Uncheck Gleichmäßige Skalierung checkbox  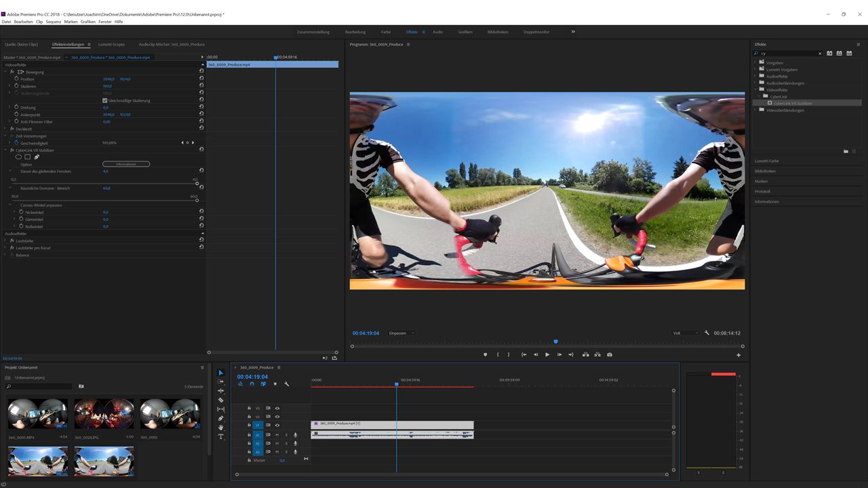click(104, 100)
